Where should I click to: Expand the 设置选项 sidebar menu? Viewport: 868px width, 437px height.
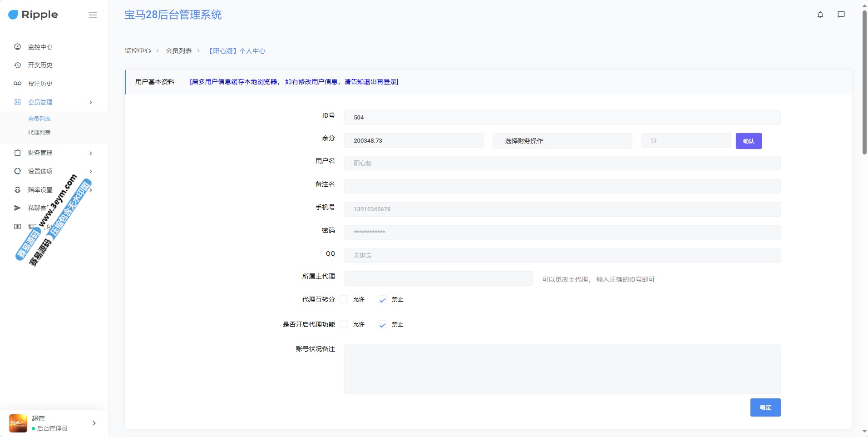point(54,171)
